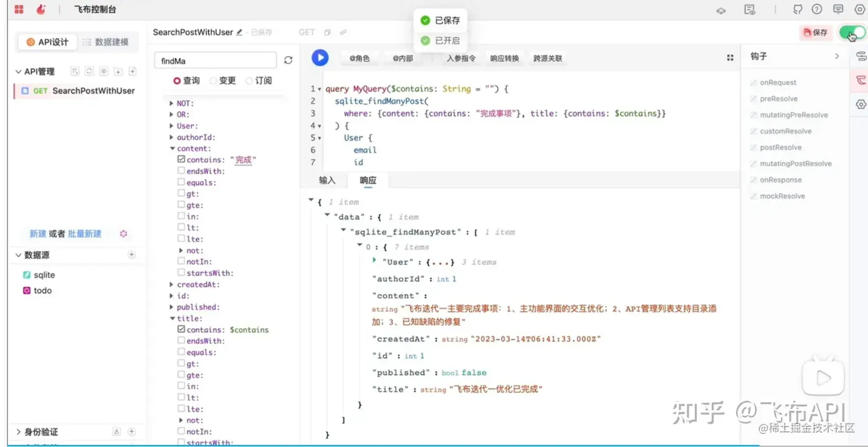Check startsWith under content

[x=181, y=273]
